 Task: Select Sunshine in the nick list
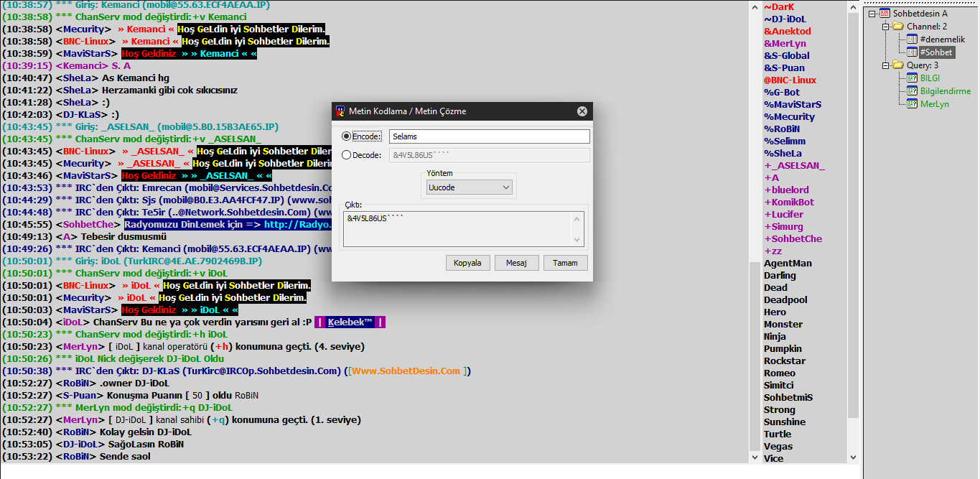point(785,422)
